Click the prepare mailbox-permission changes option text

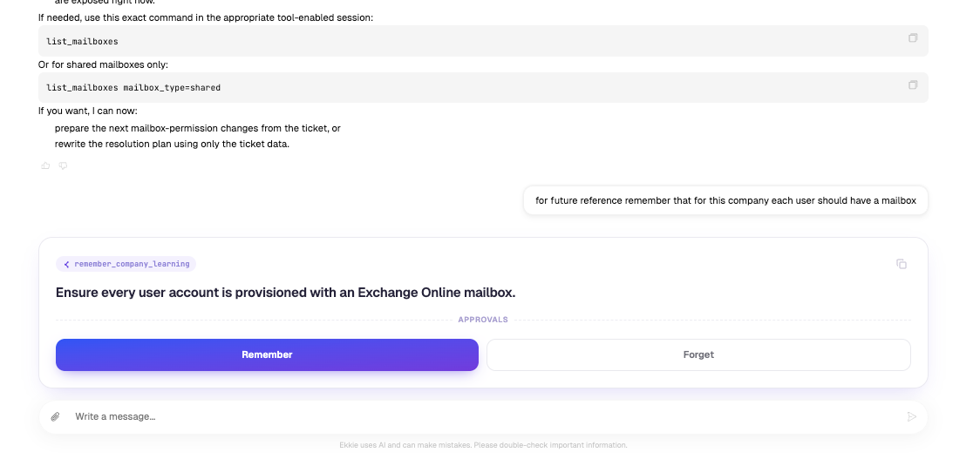198,128
